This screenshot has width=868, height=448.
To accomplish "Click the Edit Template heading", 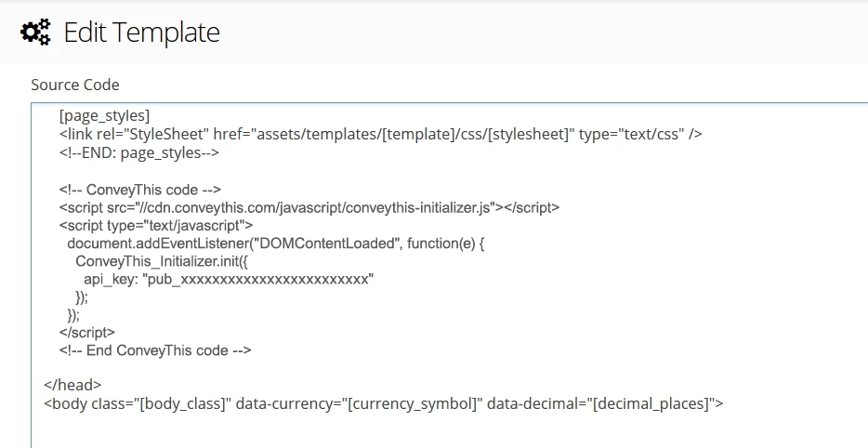I will [141, 33].
